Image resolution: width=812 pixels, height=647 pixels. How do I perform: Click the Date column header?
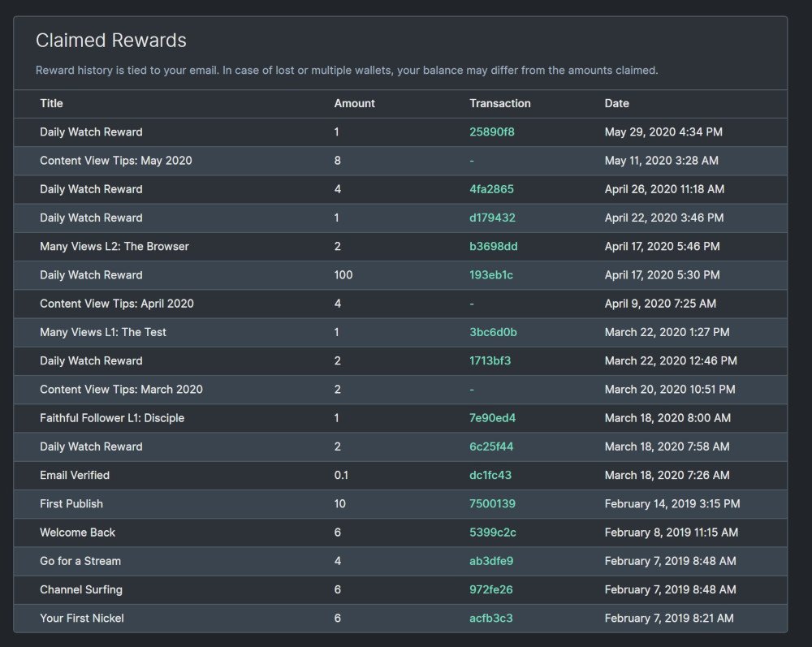point(616,104)
